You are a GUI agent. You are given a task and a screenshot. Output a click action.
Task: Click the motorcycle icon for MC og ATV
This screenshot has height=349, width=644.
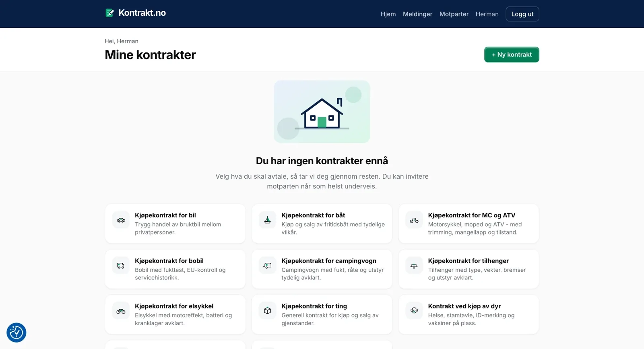point(414,220)
